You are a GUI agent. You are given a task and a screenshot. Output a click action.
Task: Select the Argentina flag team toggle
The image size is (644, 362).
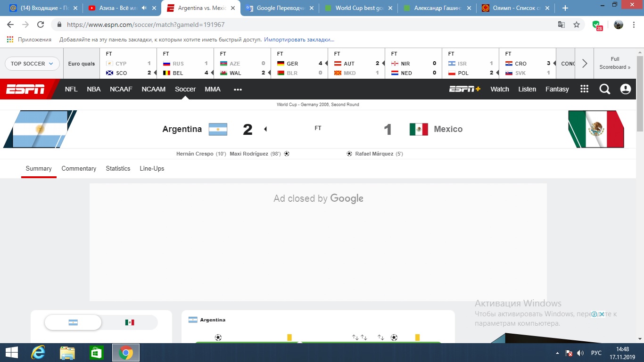(73, 322)
